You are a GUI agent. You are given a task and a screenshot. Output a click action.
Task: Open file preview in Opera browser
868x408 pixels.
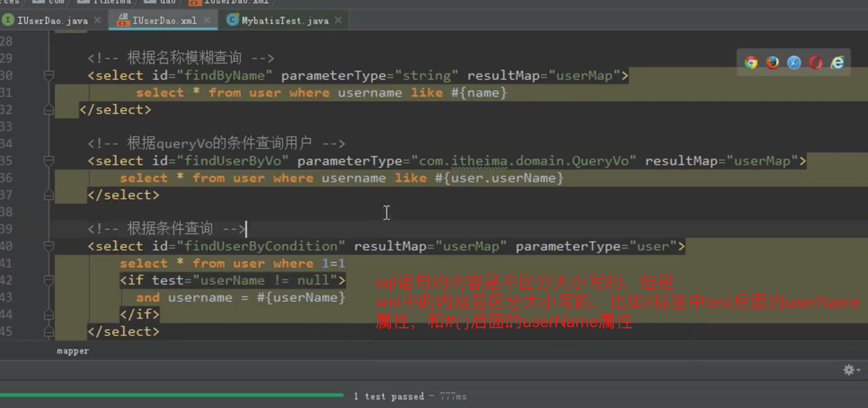pyautogui.click(x=816, y=63)
